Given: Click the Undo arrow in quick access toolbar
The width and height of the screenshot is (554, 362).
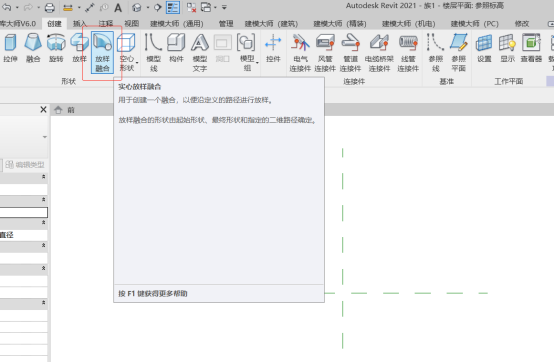Looking at the screenshot, I should [7, 7].
